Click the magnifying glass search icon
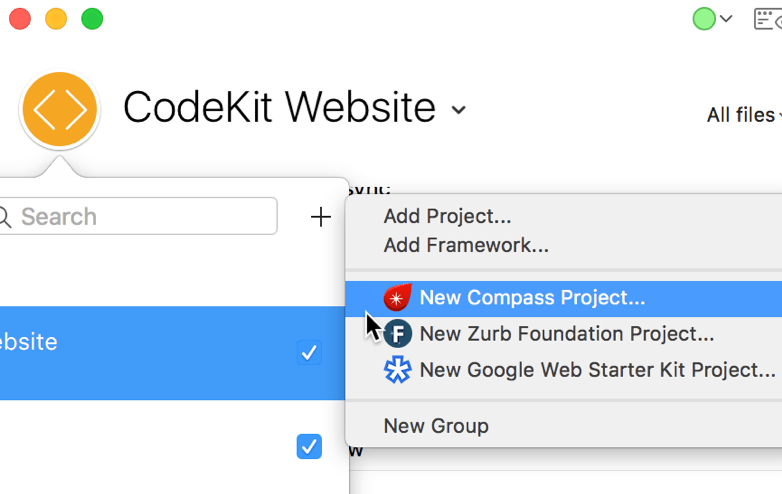Screen dimensions: 782x494 [4, 217]
